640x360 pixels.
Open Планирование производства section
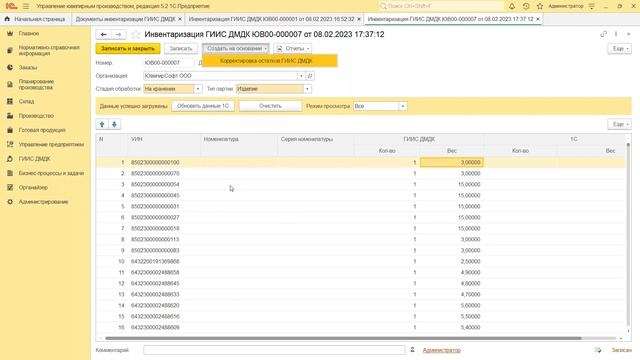[x=36, y=84]
